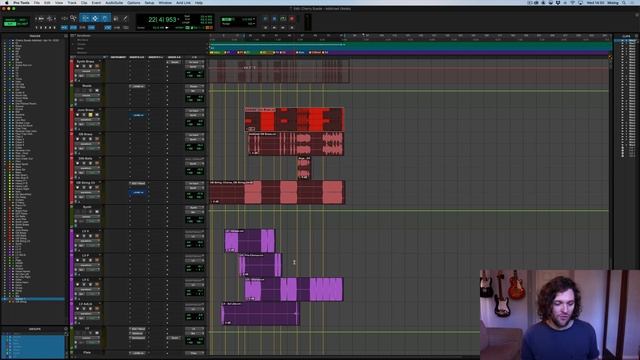The image size is (640, 360).
Task: Open the File menu
Action: (x=37, y=2)
